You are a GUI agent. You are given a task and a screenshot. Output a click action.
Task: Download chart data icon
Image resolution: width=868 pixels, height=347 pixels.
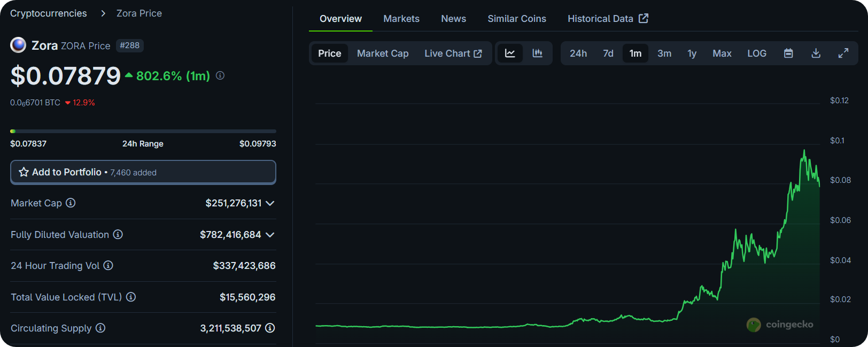[x=816, y=53]
